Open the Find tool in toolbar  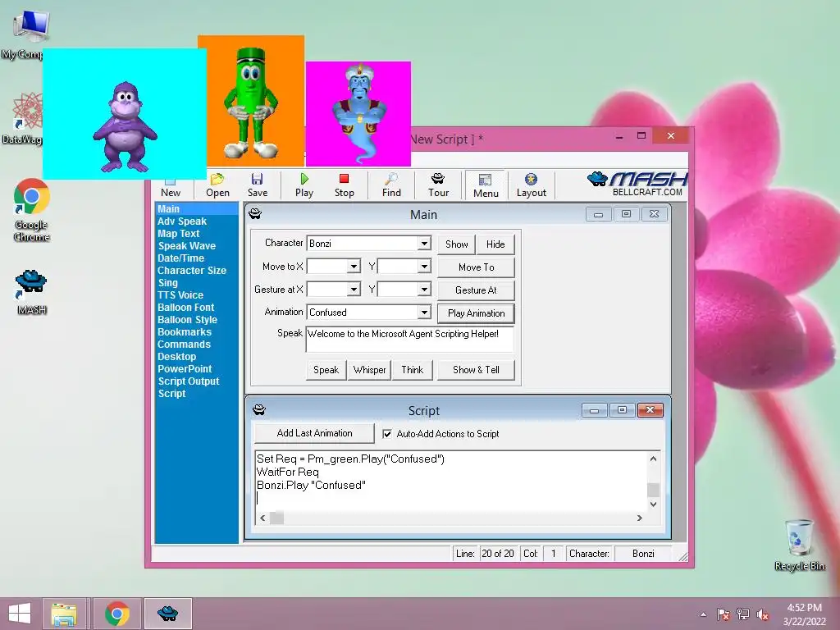[391, 185]
